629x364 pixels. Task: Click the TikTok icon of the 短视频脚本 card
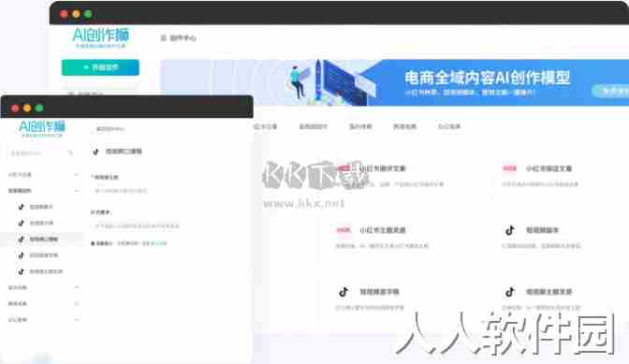point(510,230)
